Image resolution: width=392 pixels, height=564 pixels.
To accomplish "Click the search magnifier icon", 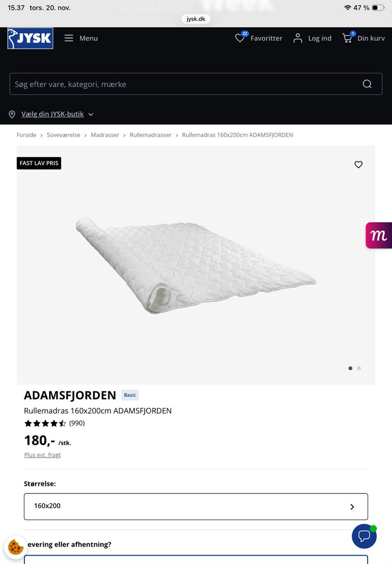I will [x=367, y=84].
